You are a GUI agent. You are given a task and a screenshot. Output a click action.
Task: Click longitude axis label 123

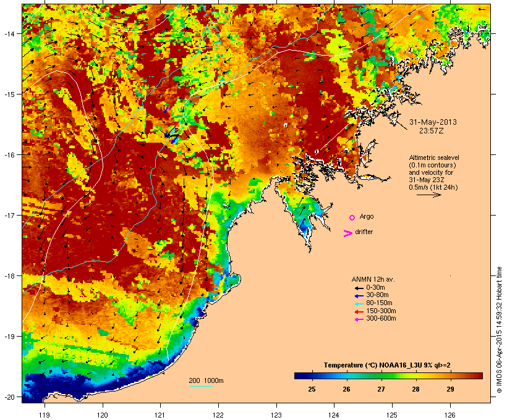tap(276, 415)
